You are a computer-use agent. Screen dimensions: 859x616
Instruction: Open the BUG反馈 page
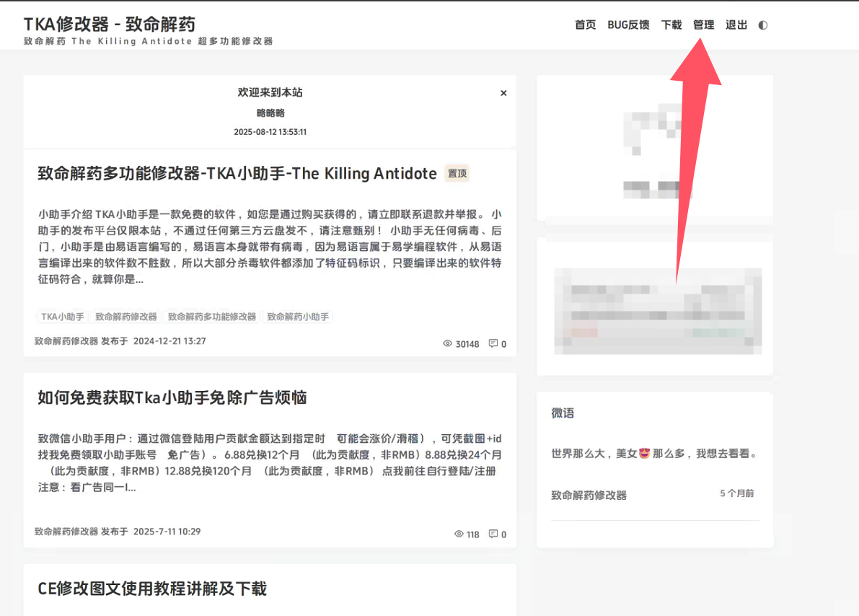point(628,25)
